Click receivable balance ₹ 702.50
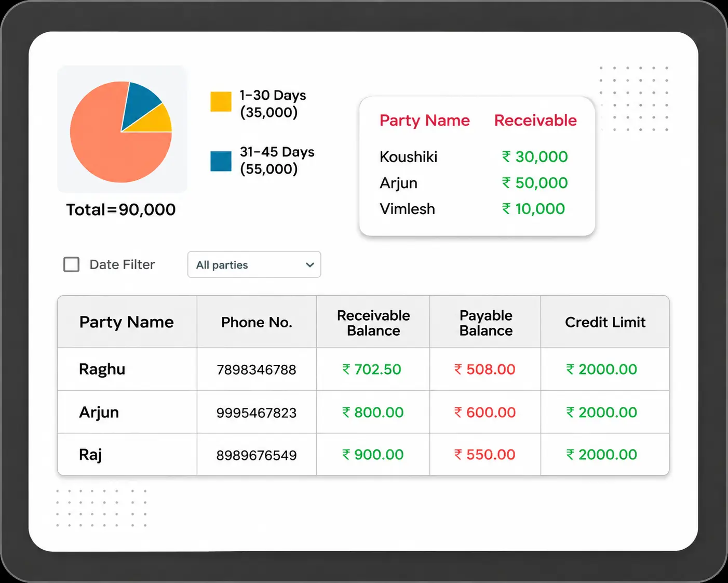The width and height of the screenshot is (728, 583). tap(372, 369)
